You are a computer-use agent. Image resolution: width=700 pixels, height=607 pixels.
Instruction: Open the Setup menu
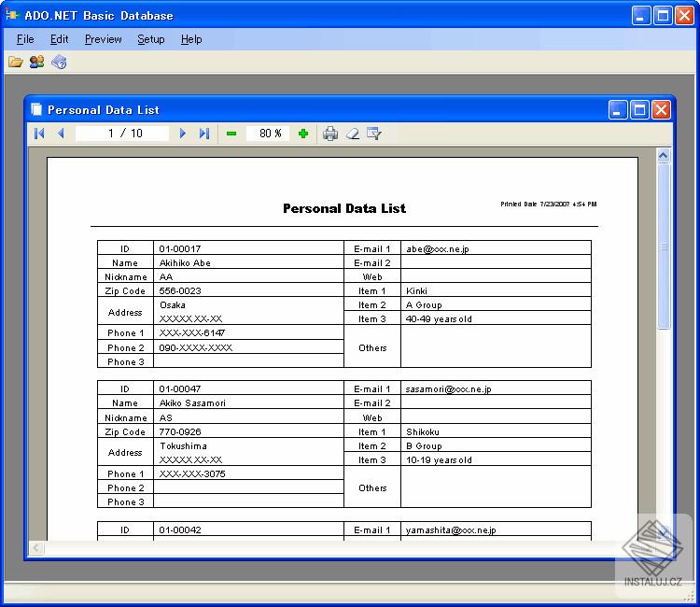[151, 39]
